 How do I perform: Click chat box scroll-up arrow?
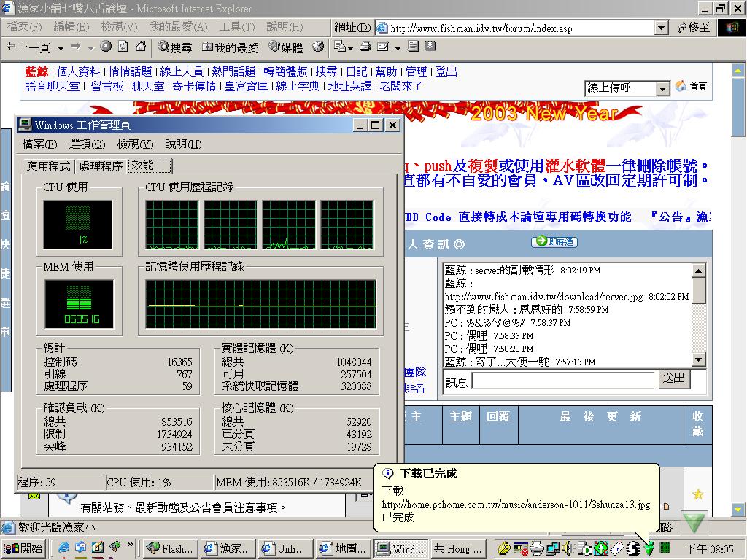pyautogui.click(x=698, y=271)
